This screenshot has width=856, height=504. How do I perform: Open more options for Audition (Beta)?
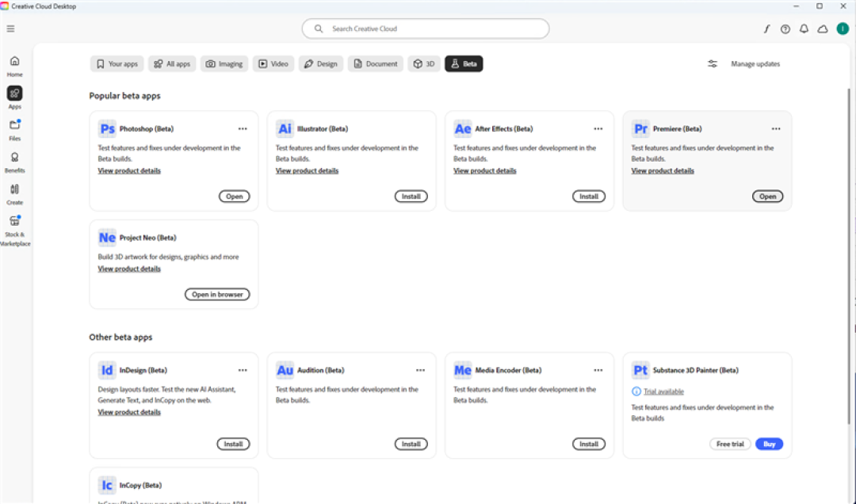point(420,370)
